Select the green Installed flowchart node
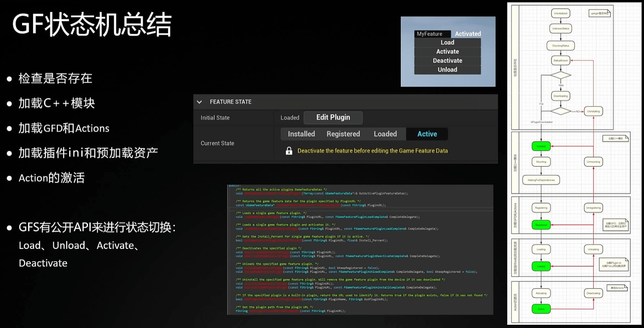This screenshot has height=328, width=644. click(541, 146)
